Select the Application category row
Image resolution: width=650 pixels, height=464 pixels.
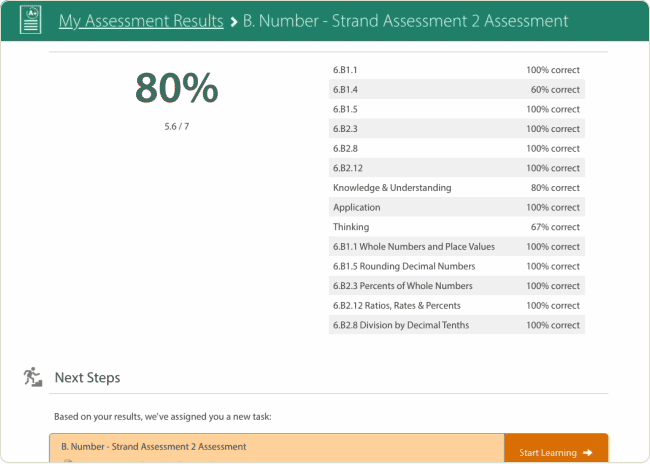[456, 207]
